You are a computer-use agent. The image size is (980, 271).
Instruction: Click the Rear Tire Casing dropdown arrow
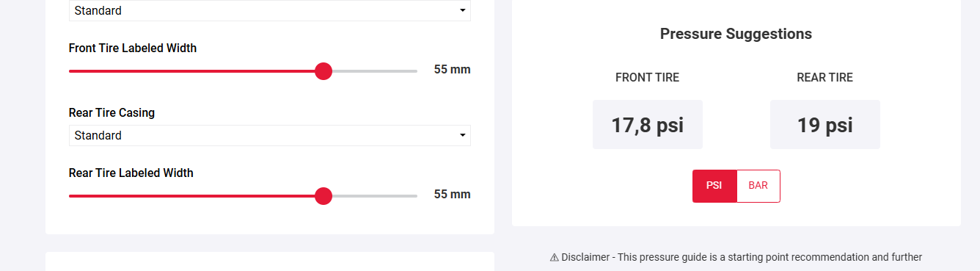tap(462, 136)
